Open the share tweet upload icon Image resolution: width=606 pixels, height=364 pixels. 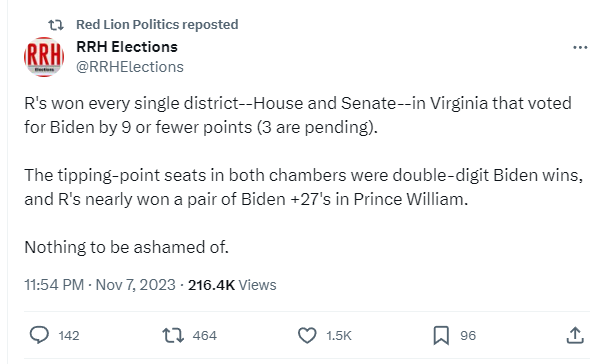coord(575,335)
